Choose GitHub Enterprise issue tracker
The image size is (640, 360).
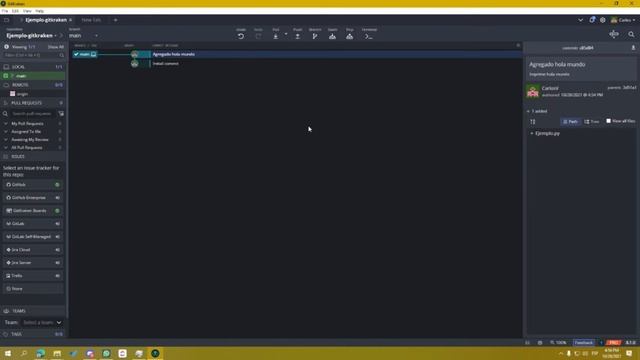33,198
